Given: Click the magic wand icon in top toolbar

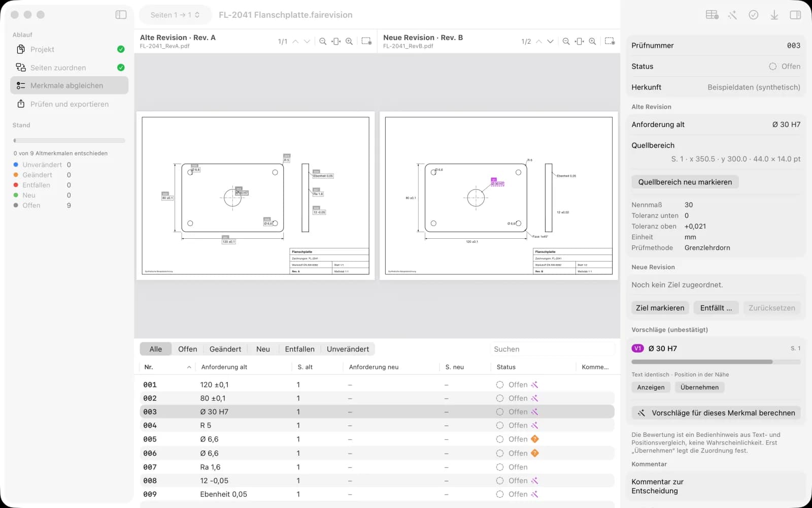Looking at the screenshot, I should (732, 15).
